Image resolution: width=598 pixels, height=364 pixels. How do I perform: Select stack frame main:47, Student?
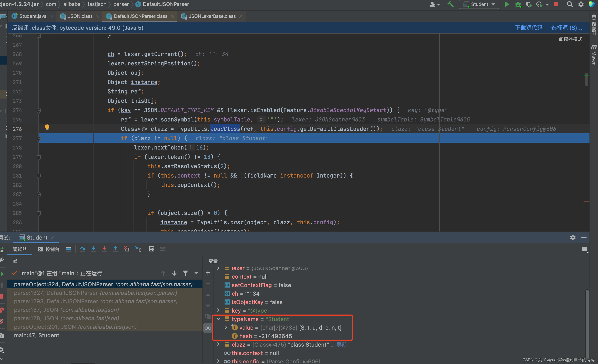pyautogui.click(x=105, y=335)
